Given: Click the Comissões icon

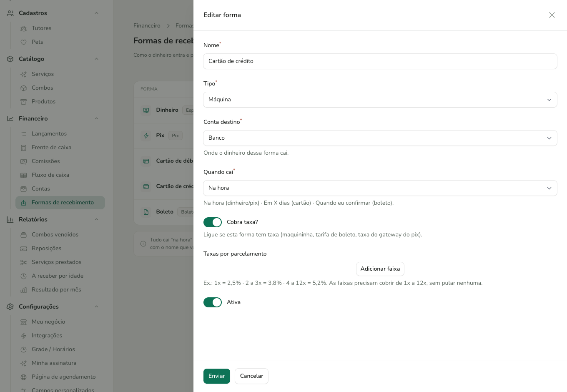Looking at the screenshot, I should [24, 161].
